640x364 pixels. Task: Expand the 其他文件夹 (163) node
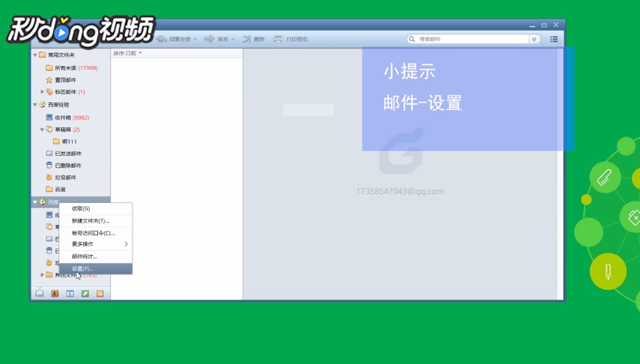tap(42, 274)
